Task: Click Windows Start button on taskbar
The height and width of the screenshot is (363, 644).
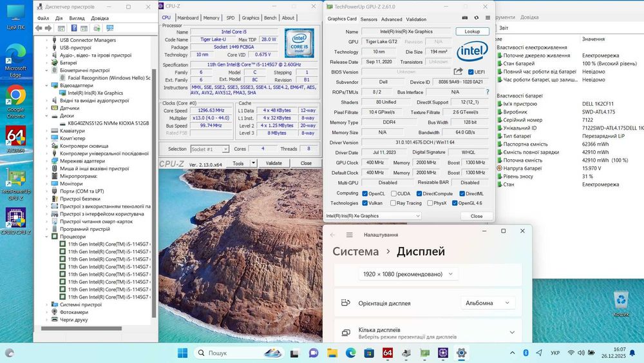Action: (182, 353)
